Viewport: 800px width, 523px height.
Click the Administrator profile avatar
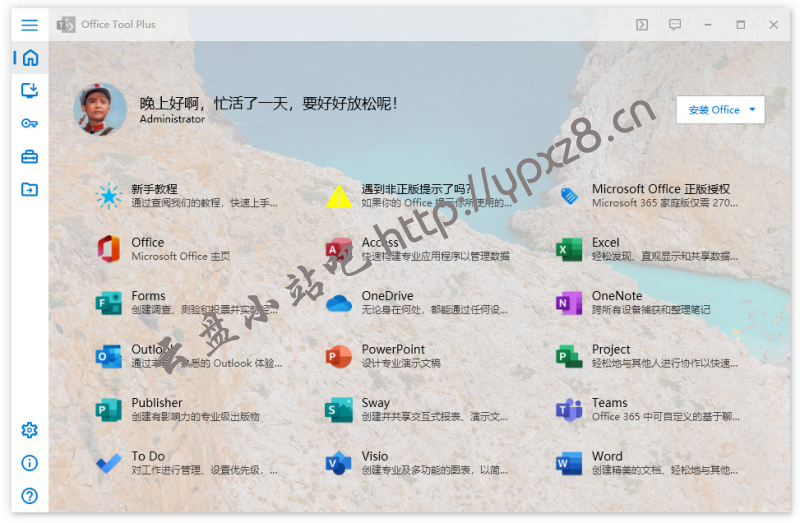(100, 109)
